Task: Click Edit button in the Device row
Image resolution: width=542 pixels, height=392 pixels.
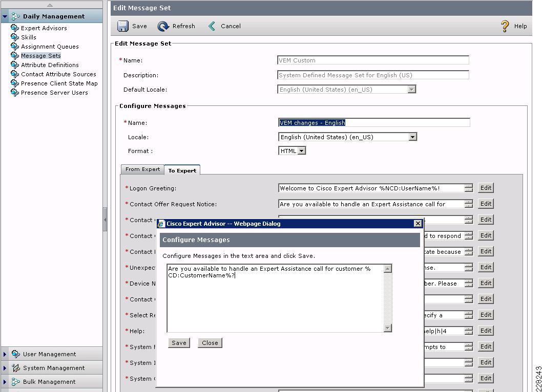Action: 486,283
